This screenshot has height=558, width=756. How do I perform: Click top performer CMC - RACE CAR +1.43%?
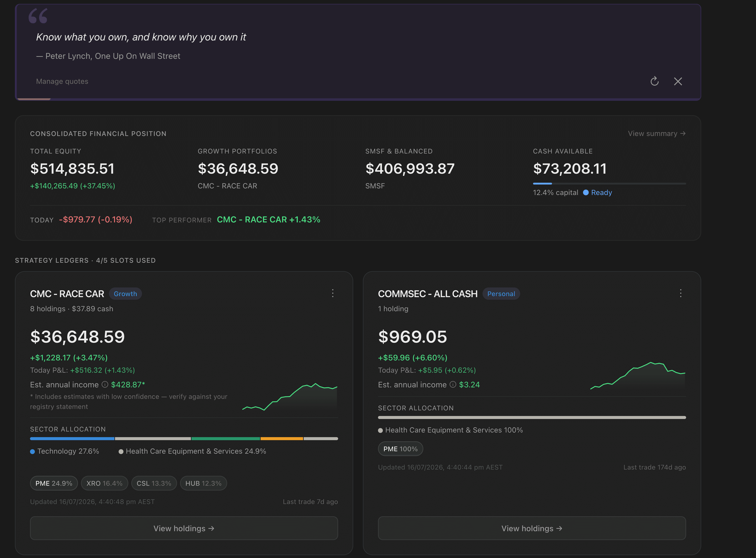[x=268, y=220]
